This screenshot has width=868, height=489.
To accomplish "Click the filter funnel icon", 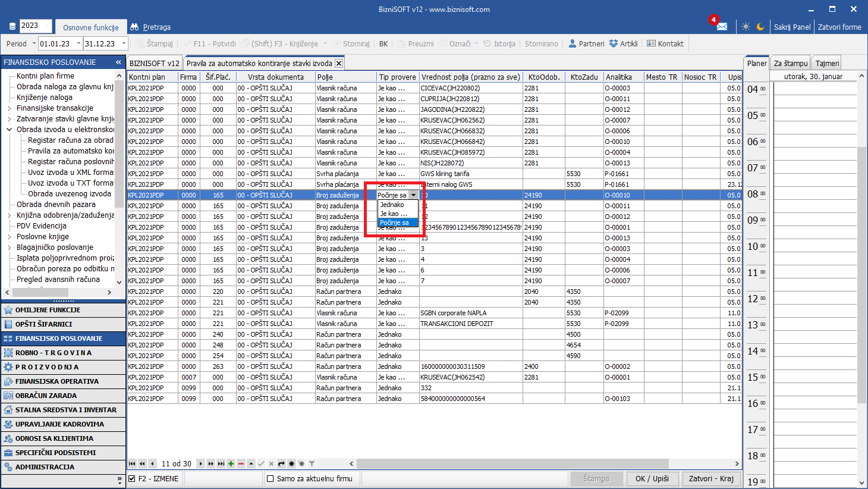I will 312,463.
